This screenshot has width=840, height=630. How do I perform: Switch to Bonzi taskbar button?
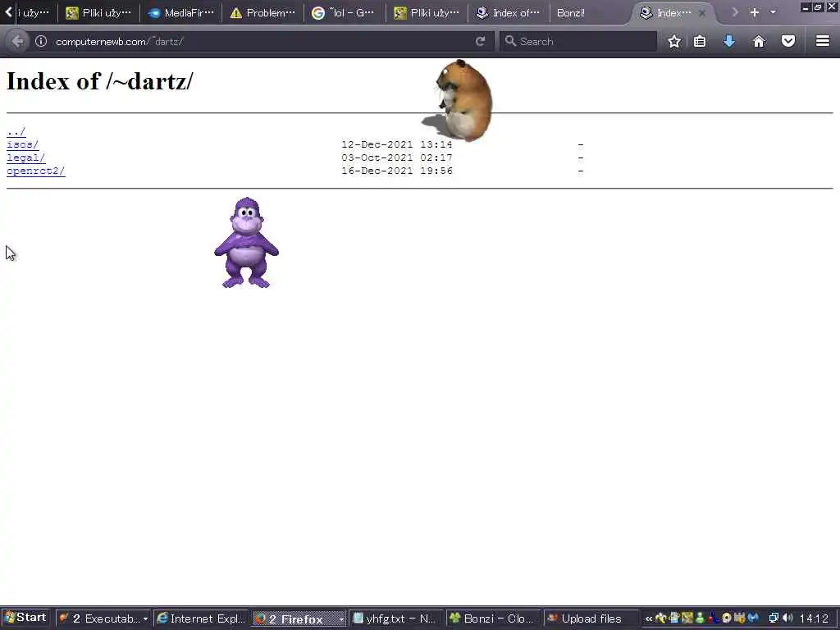[x=493, y=619]
